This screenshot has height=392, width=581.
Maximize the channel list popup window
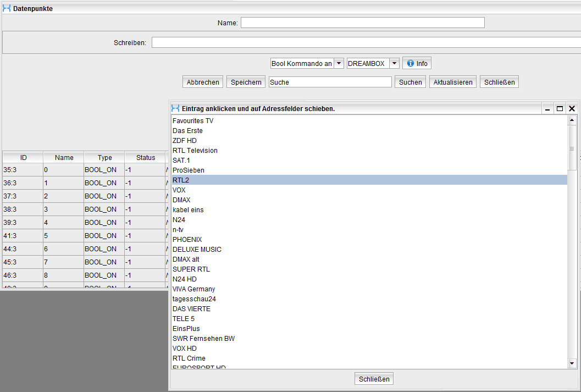point(560,109)
